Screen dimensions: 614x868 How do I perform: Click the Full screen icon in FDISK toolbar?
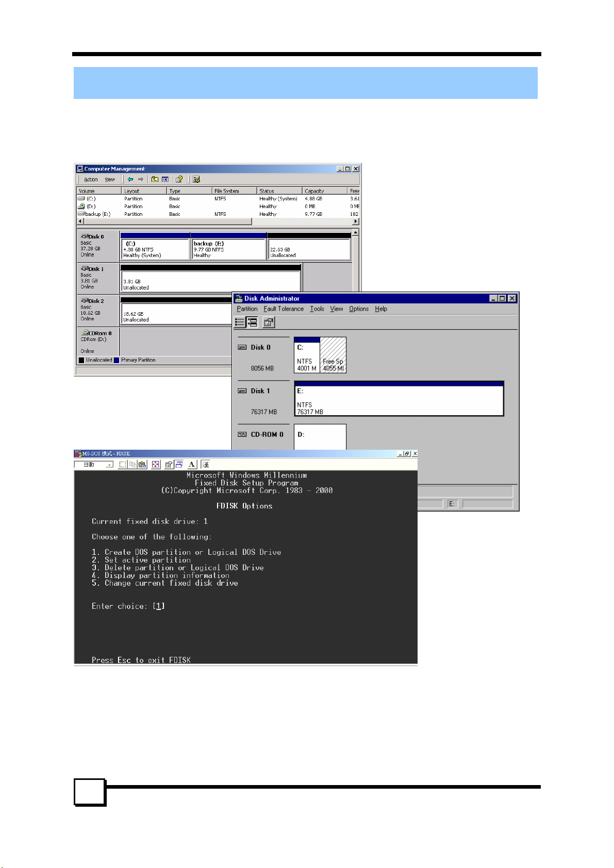coord(156,465)
